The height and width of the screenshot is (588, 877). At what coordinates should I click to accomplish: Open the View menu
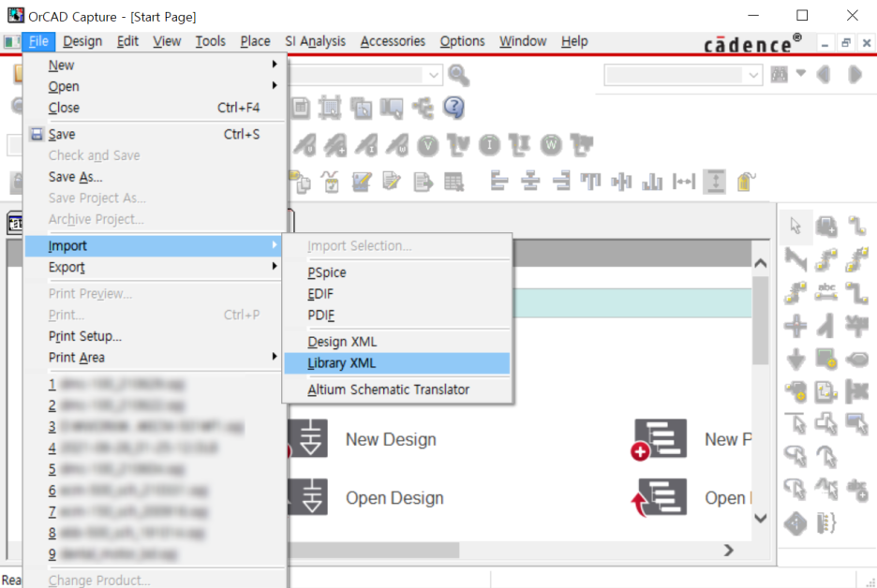(x=167, y=41)
